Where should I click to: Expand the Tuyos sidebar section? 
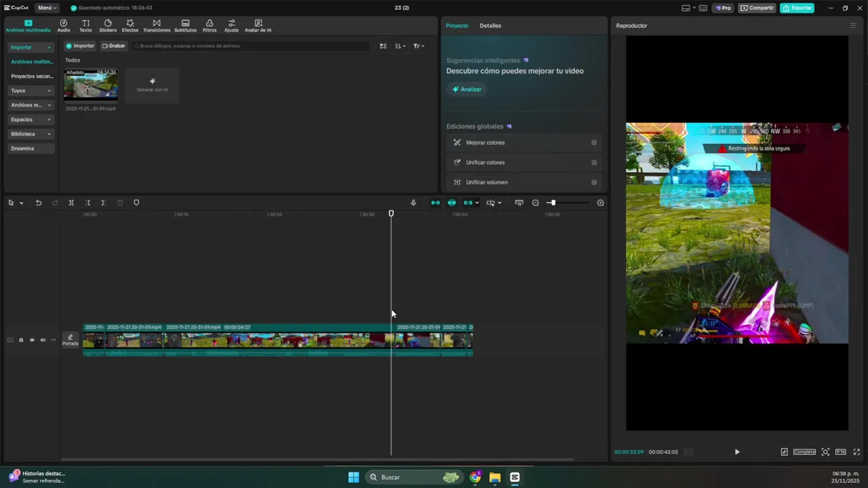coord(31,91)
